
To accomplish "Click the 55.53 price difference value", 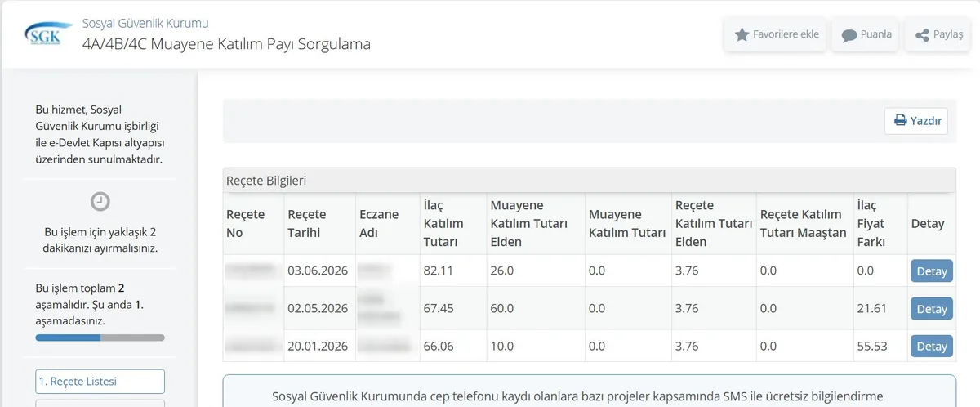I will [x=872, y=346].
